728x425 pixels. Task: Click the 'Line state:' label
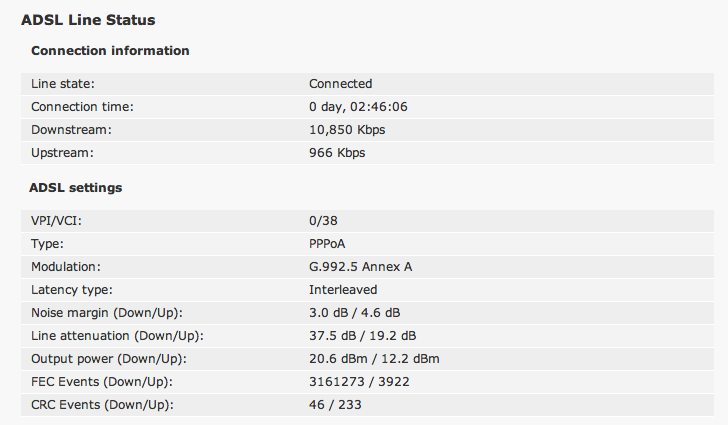(63, 84)
